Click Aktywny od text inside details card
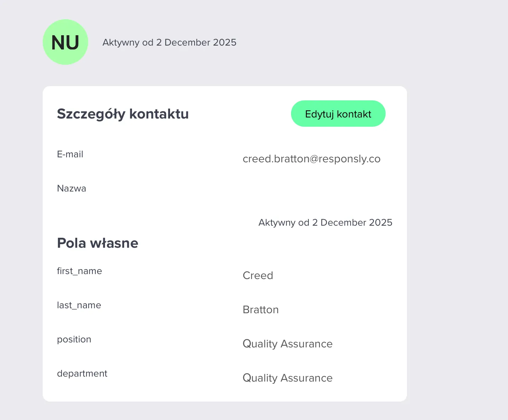This screenshot has width=508, height=420. click(x=284, y=222)
